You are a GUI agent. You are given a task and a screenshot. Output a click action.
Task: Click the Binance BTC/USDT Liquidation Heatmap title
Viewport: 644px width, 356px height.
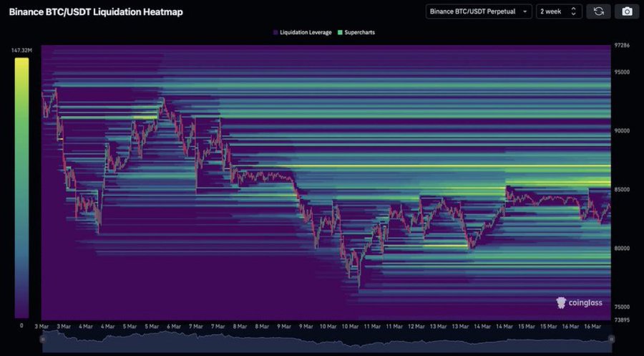click(96, 12)
